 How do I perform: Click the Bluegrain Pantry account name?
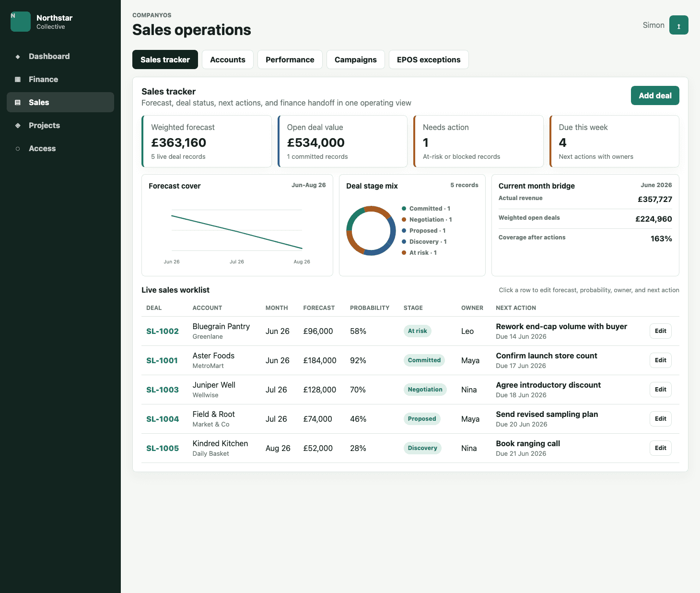pos(221,326)
